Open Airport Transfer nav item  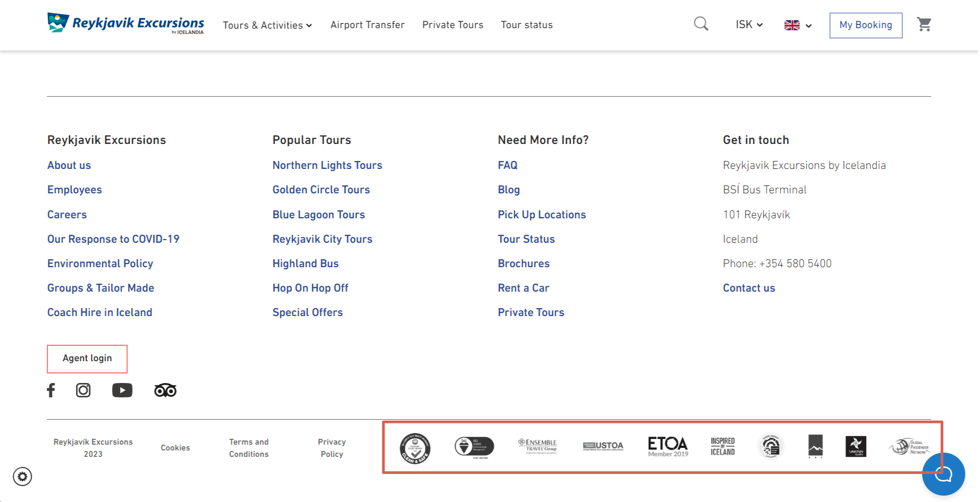point(367,25)
